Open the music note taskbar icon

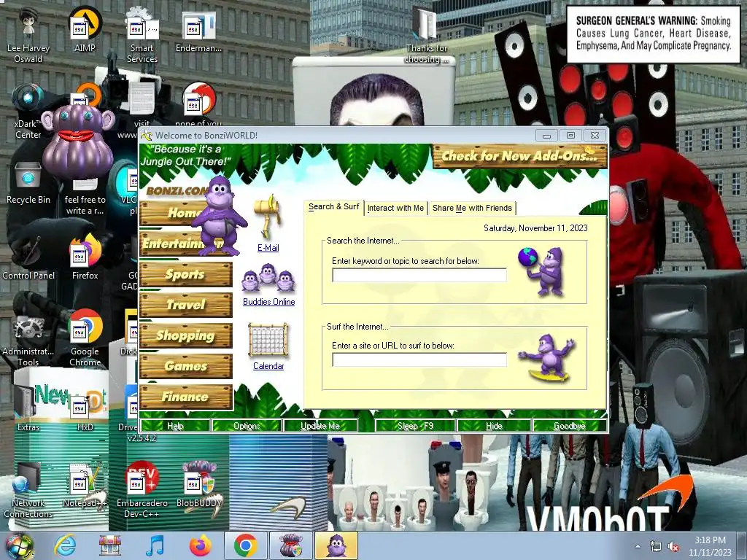pyautogui.click(x=155, y=545)
